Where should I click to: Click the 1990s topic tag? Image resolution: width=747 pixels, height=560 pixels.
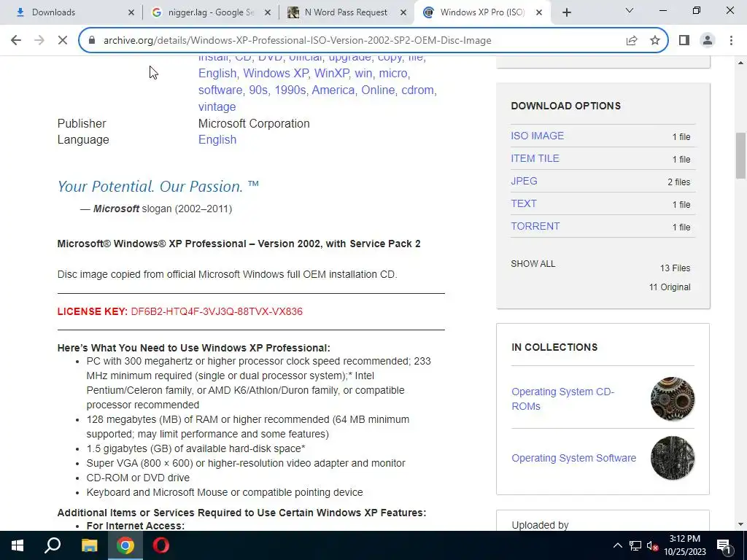tap(290, 90)
